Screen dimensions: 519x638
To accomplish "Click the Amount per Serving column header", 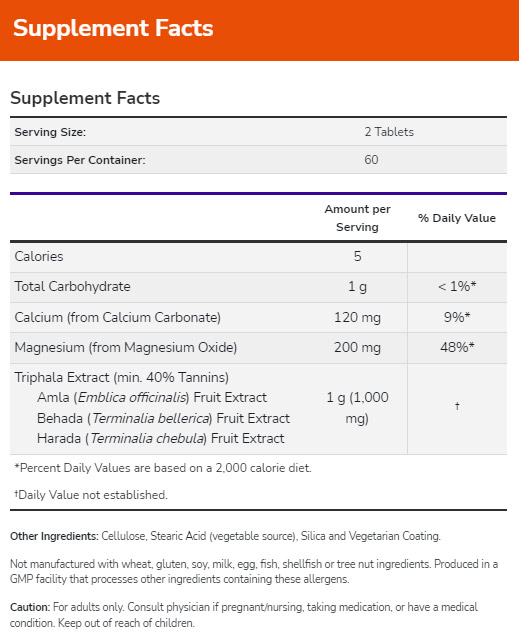I will coord(357,218).
